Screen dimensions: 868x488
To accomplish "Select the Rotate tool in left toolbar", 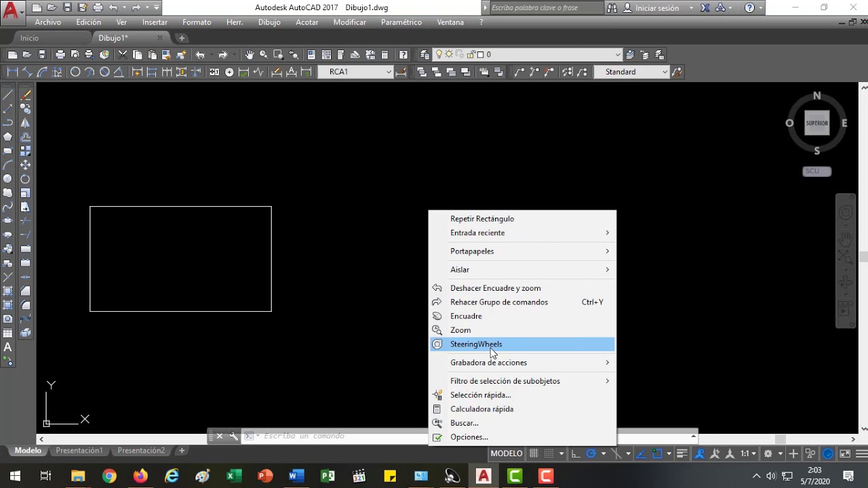I will click(25, 179).
